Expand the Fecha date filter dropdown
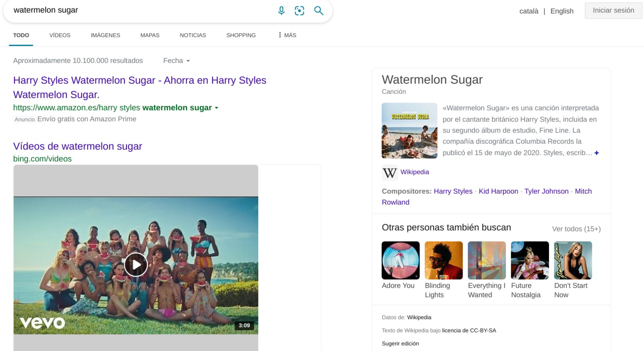644x351 pixels. [177, 61]
